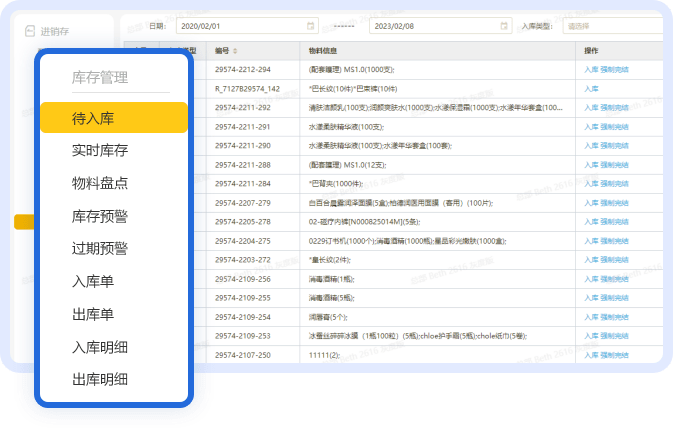The image size is (673, 438).
Task: Click the start date field 2020/02/01
Action: pos(247,26)
